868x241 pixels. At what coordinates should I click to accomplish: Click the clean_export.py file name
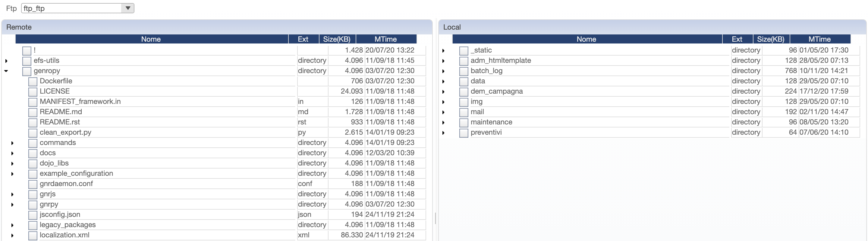[x=65, y=132]
